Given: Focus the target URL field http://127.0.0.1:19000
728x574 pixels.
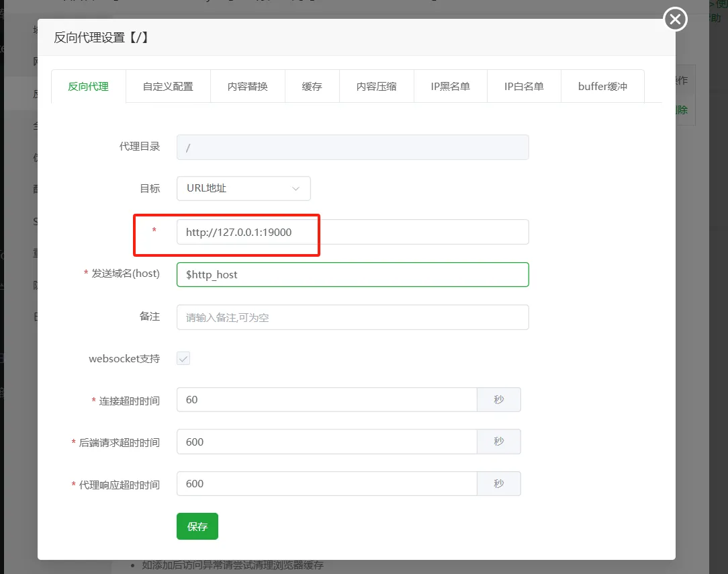Looking at the screenshot, I should (x=353, y=232).
